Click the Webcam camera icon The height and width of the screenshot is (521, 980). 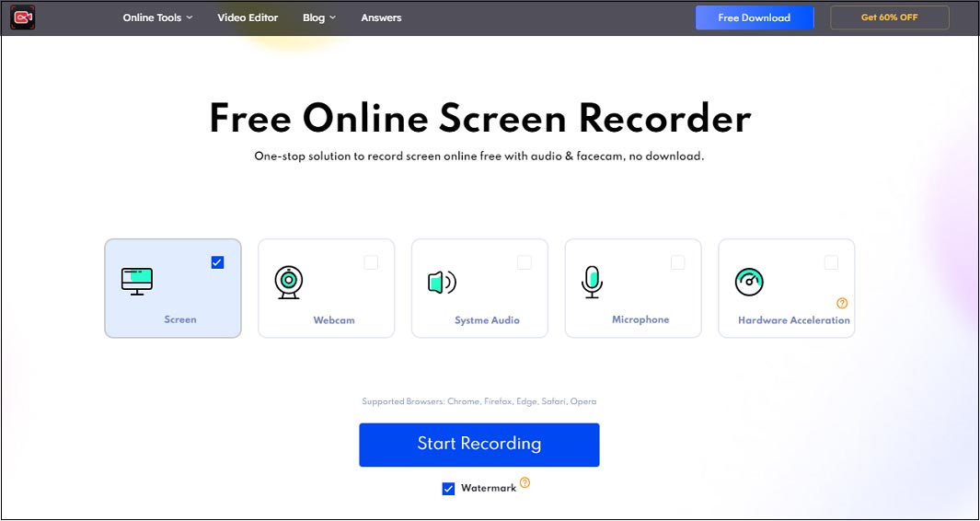(x=289, y=282)
